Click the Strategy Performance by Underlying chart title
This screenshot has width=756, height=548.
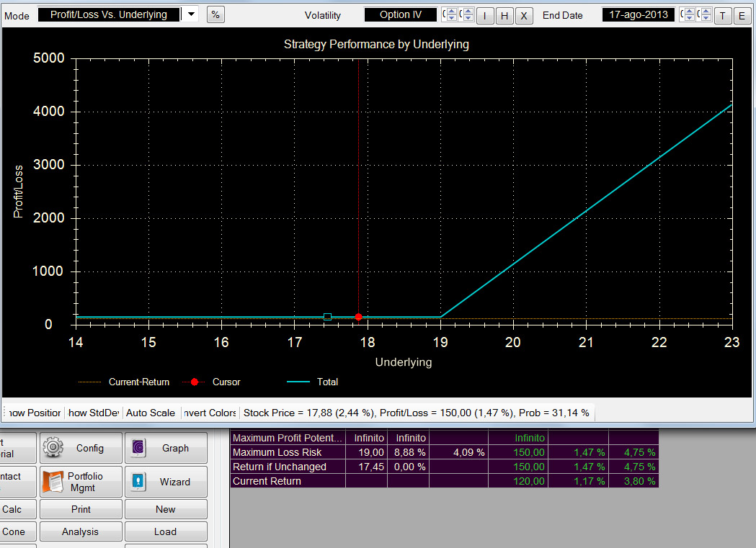click(x=376, y=45)
